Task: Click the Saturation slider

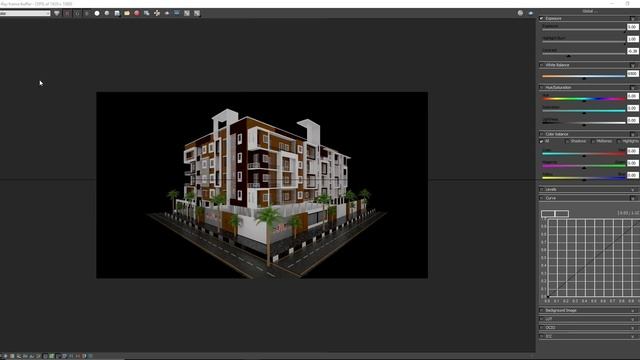Action: tap(584, 111)
